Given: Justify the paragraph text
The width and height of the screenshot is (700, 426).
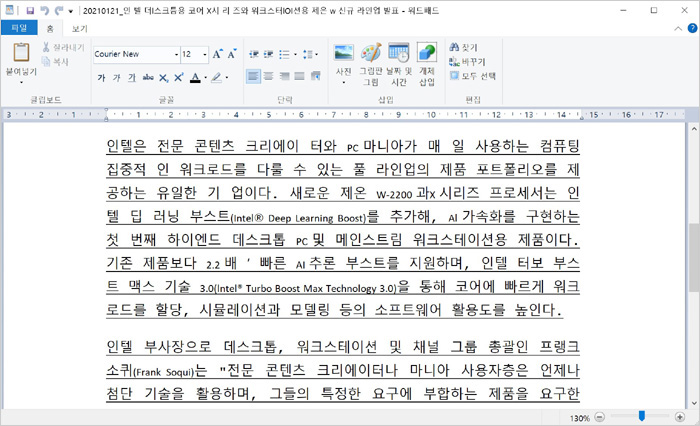Looking at the screenshot, I should tap(300, 76).
